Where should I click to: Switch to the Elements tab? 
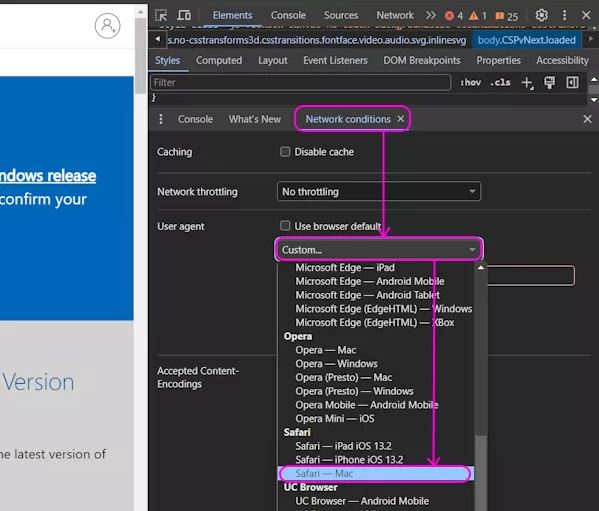tap(232, 15)
